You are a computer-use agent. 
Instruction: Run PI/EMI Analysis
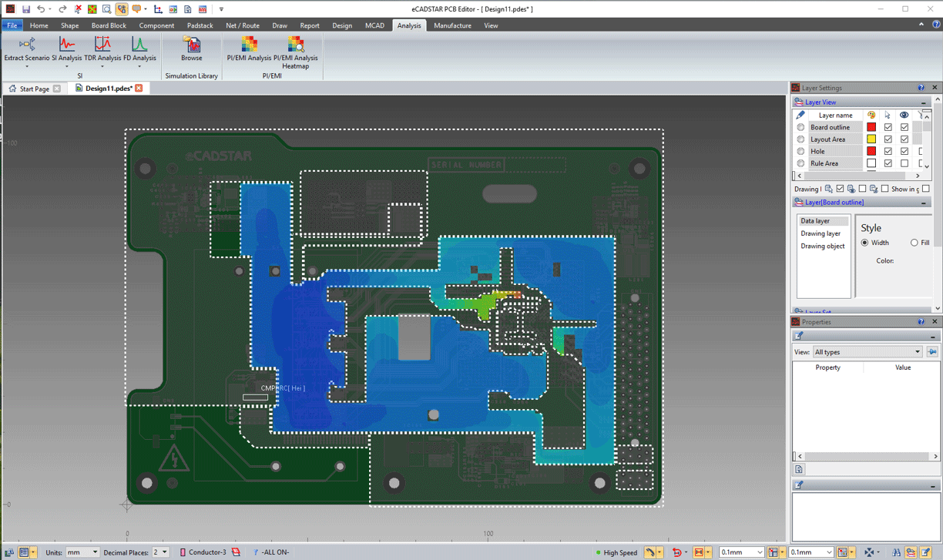(249, 49)
